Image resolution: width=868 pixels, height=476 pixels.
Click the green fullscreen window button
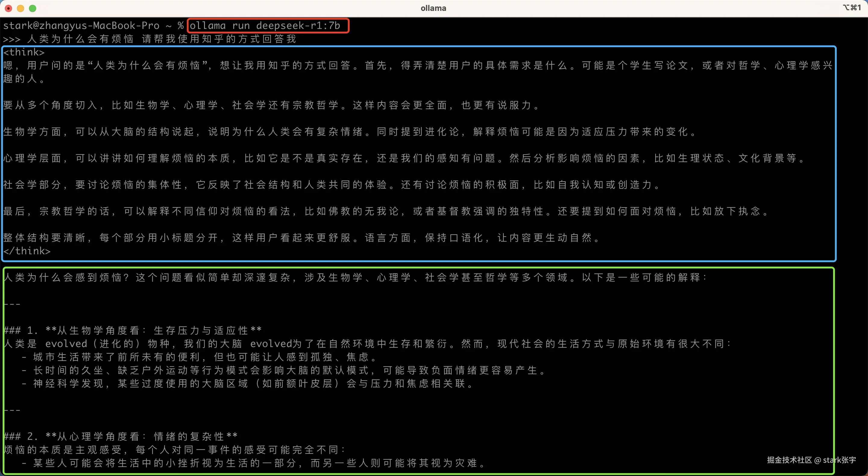[33, 8]
